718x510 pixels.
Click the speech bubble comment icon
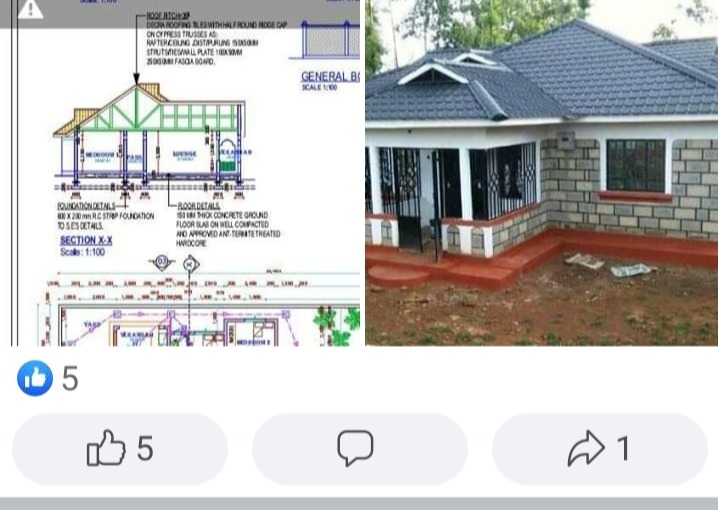(x=355, y=448)
